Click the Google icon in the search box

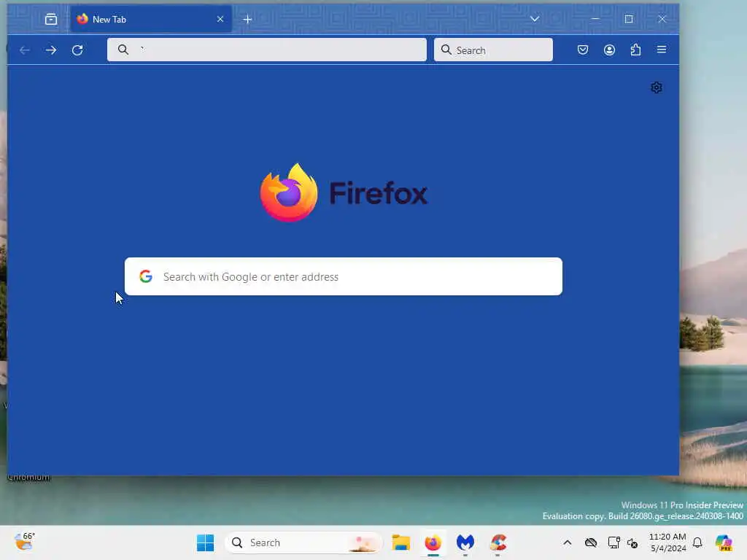click(x=146, y=276)
